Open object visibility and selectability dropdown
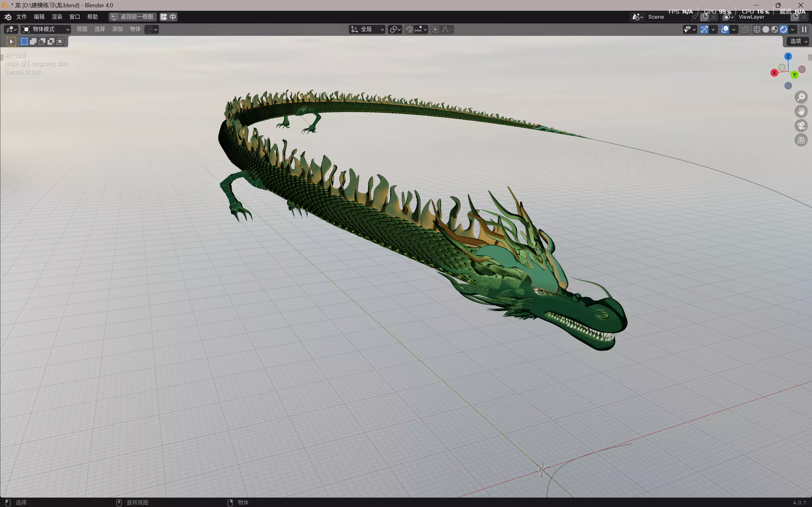 [690, 29]
